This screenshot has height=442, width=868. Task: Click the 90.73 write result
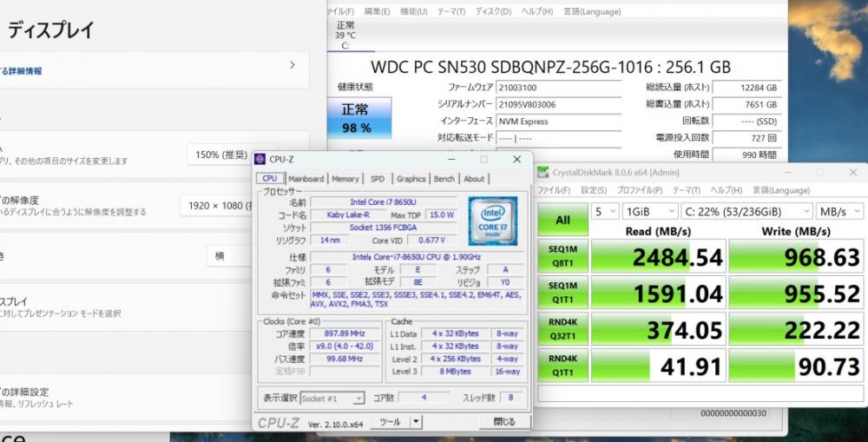pyautogui.click(x=796, y=366)
